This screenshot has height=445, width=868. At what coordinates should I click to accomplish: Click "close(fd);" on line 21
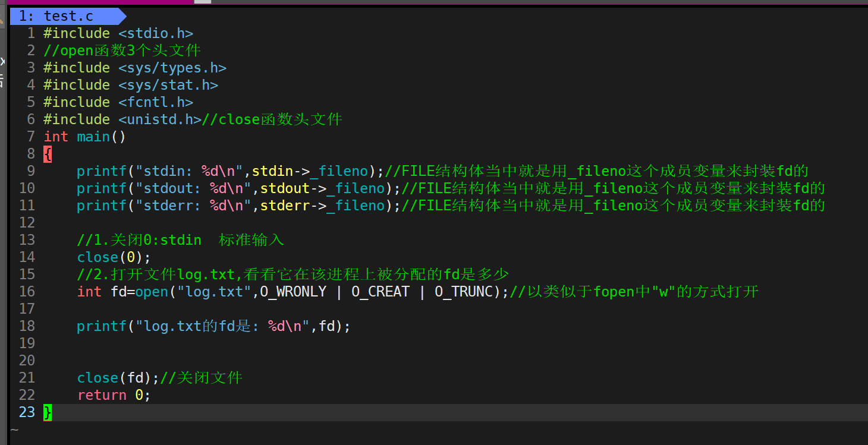118,378
